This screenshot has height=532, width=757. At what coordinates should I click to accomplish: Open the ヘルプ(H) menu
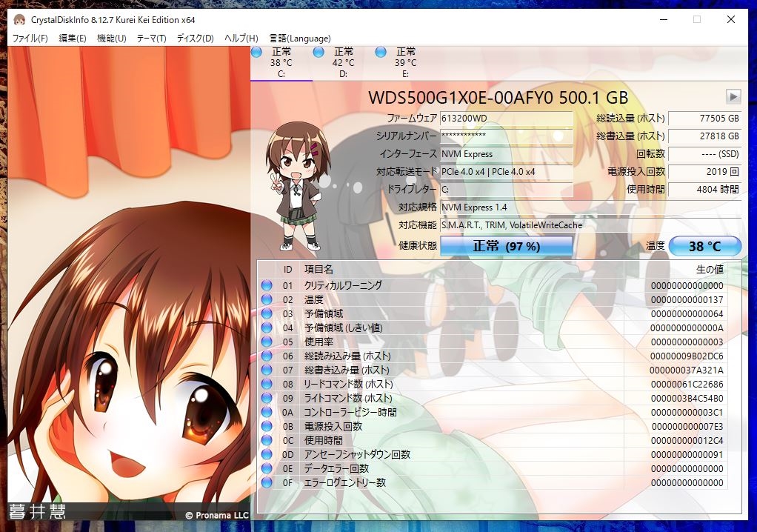click(x=241, y=38)
